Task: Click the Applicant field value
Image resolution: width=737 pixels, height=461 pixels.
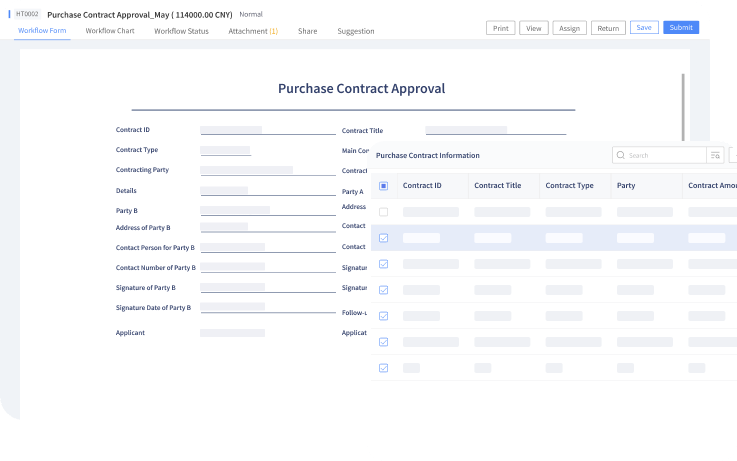Action: (233, 333)
